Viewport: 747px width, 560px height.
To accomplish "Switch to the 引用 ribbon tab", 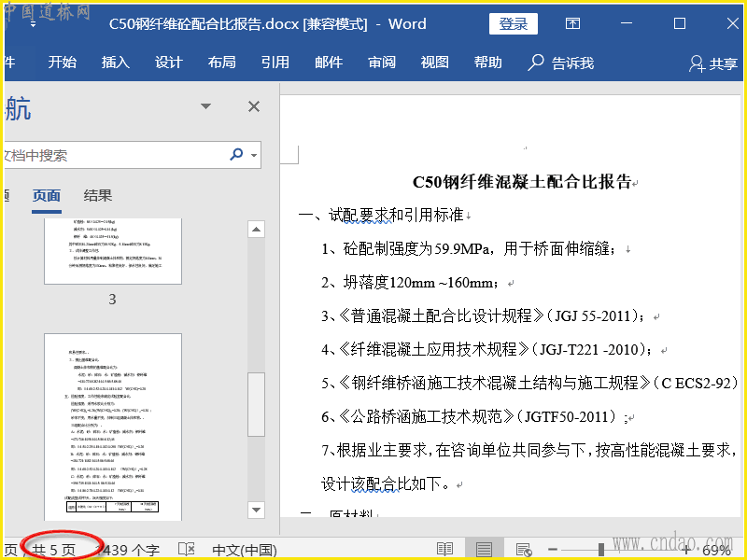I will [x=275, y=63].
